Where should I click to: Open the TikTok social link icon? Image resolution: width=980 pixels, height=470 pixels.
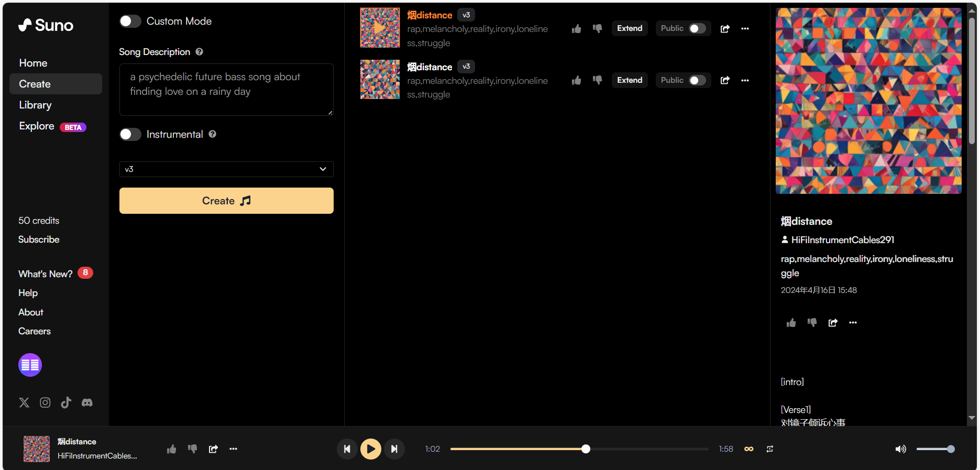tap(66, 402)
